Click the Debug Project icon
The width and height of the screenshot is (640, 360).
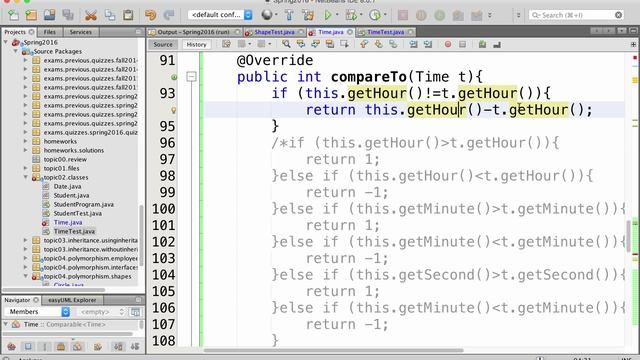pyautogui.click(x=351, y=16)
